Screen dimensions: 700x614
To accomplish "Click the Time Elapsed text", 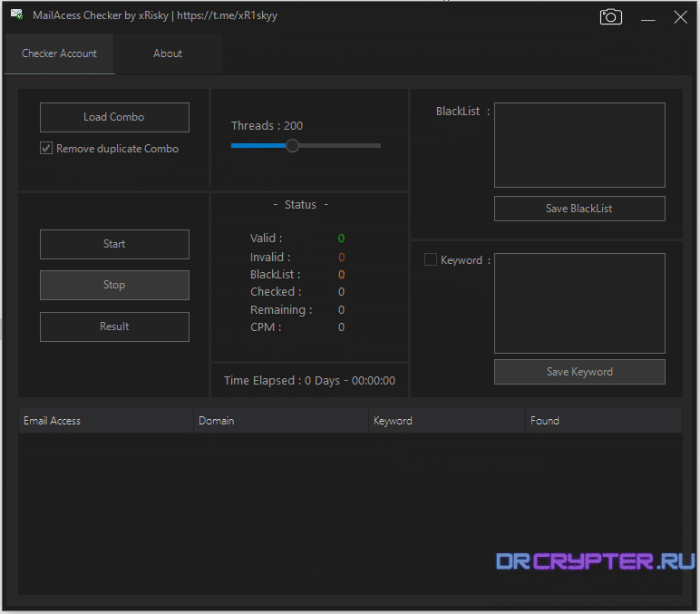I will [309, 380].
